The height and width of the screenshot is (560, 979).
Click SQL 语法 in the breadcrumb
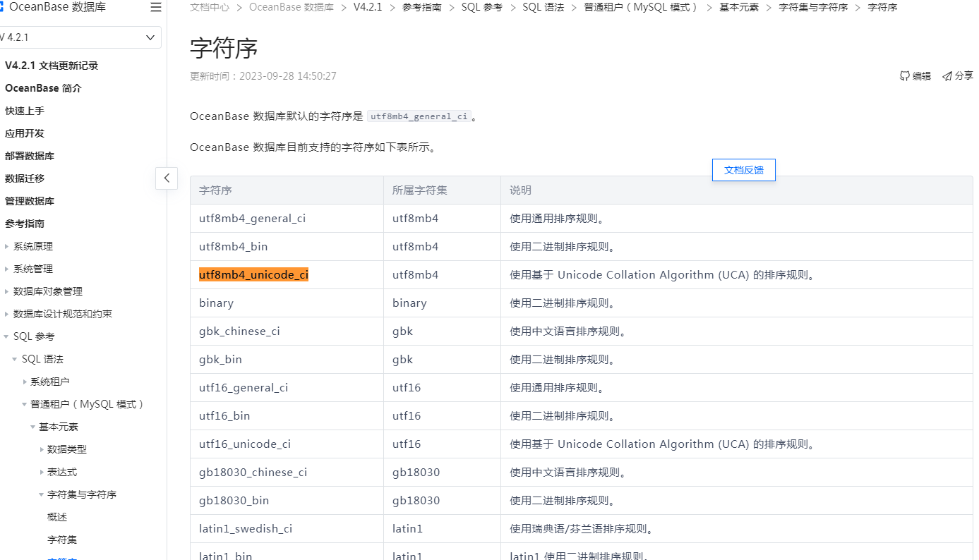pos(543,7)
